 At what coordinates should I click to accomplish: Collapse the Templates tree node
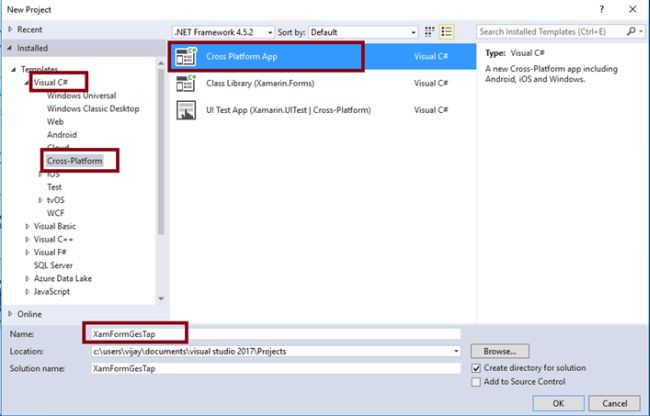(x=14, y=69)
